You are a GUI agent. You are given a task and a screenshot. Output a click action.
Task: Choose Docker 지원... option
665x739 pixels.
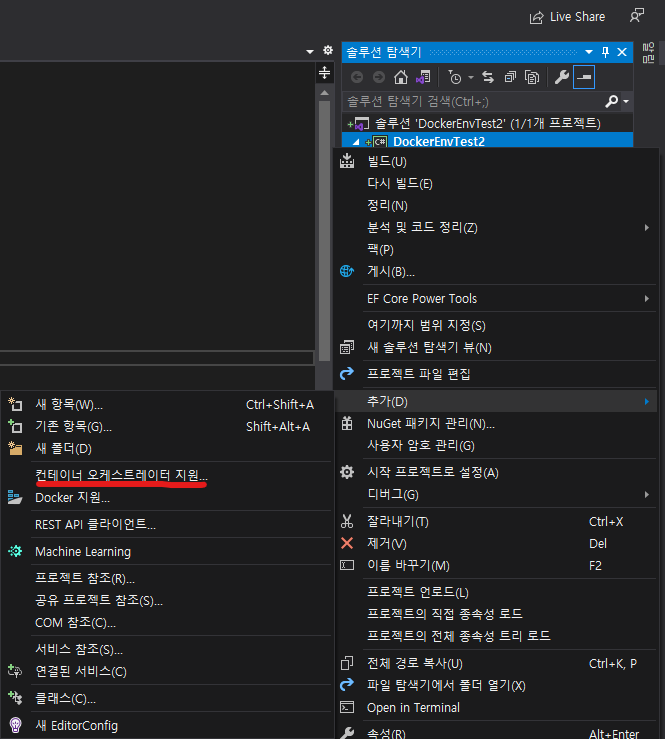pyautogui.click(x=166, y=497)
